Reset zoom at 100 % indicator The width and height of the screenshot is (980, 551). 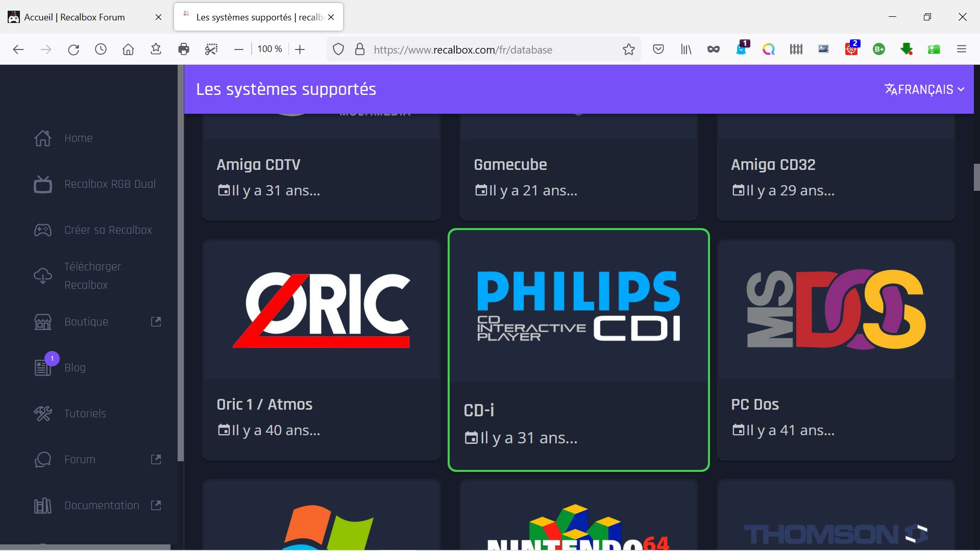pyautogui.click(x=269, y=49)
